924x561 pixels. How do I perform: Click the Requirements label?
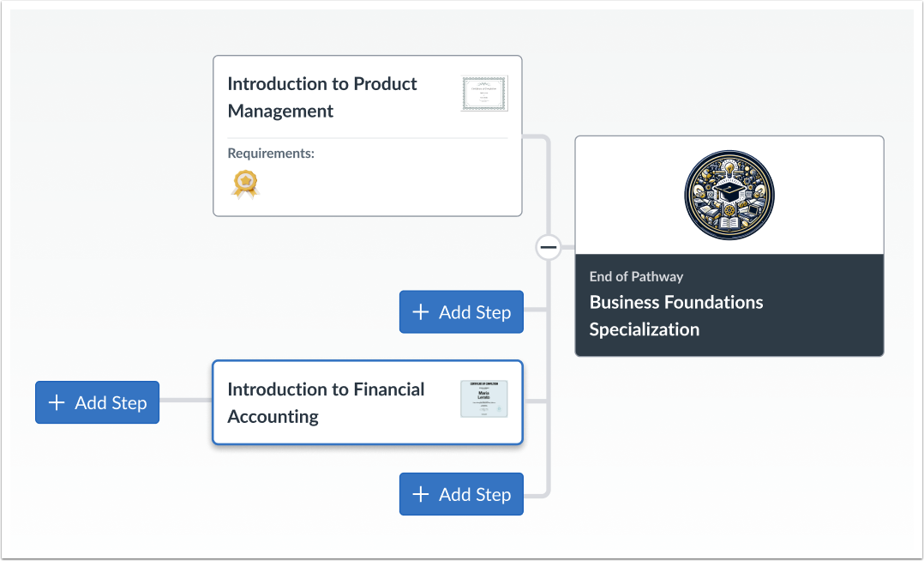point(271,153)
